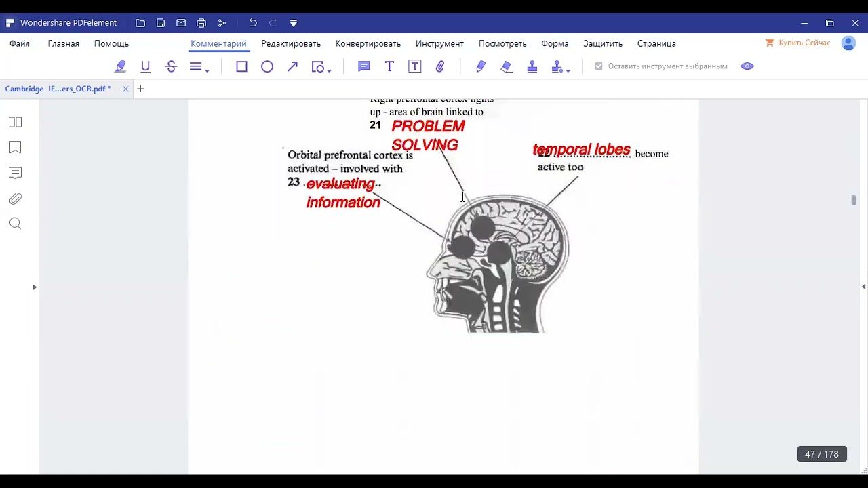Open the Comments panel in sidebar
This screenshot has height=488, width=868.
click(x=15, y=173)
